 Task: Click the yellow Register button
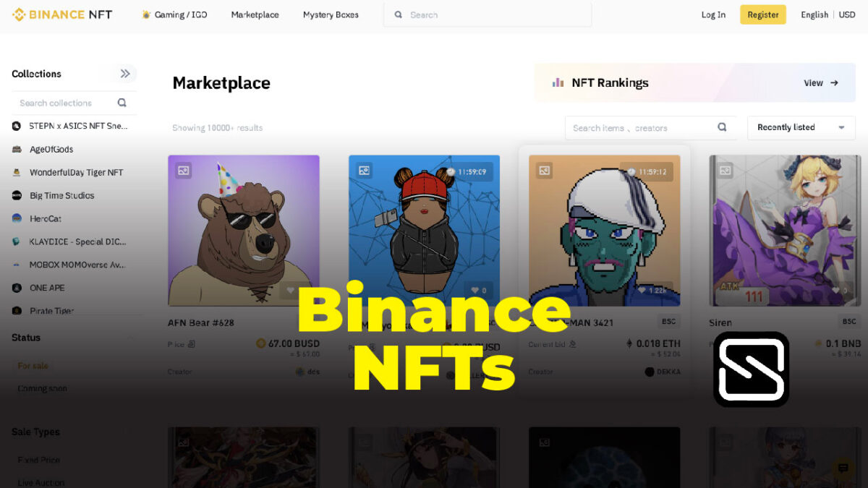(763, 14)
